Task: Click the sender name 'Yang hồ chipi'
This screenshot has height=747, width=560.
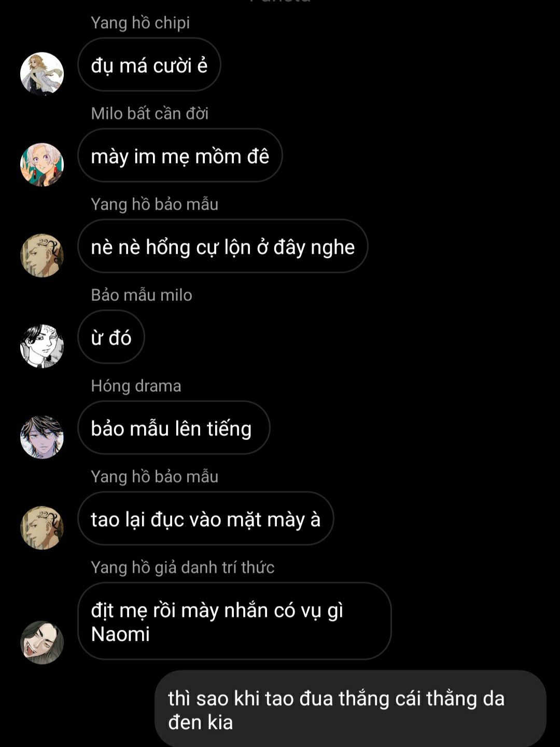Action: [141, 23]
